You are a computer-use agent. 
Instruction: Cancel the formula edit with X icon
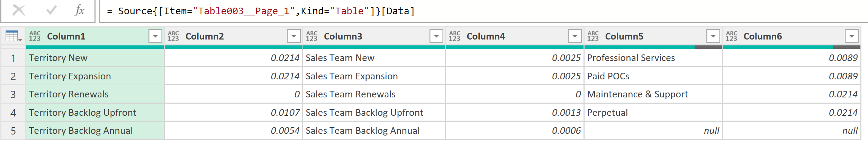coord(19,10)
